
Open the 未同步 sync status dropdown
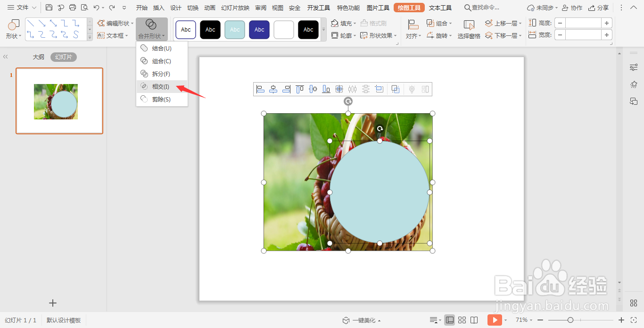[542, 8]
